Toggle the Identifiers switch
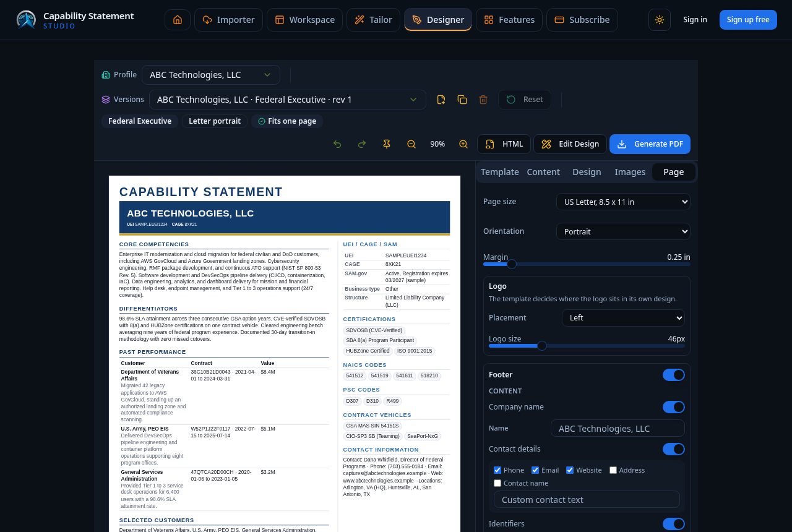 [674, 524]
